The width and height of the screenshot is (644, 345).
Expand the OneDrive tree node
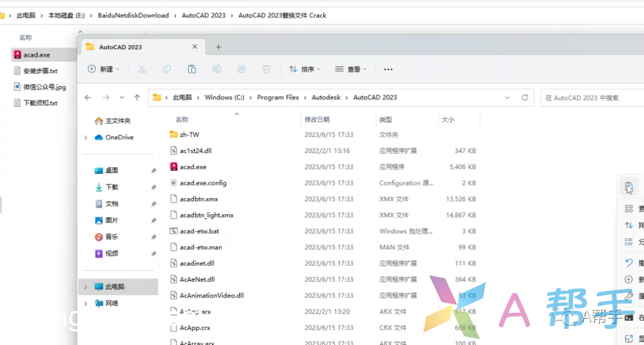coord(86,138)
